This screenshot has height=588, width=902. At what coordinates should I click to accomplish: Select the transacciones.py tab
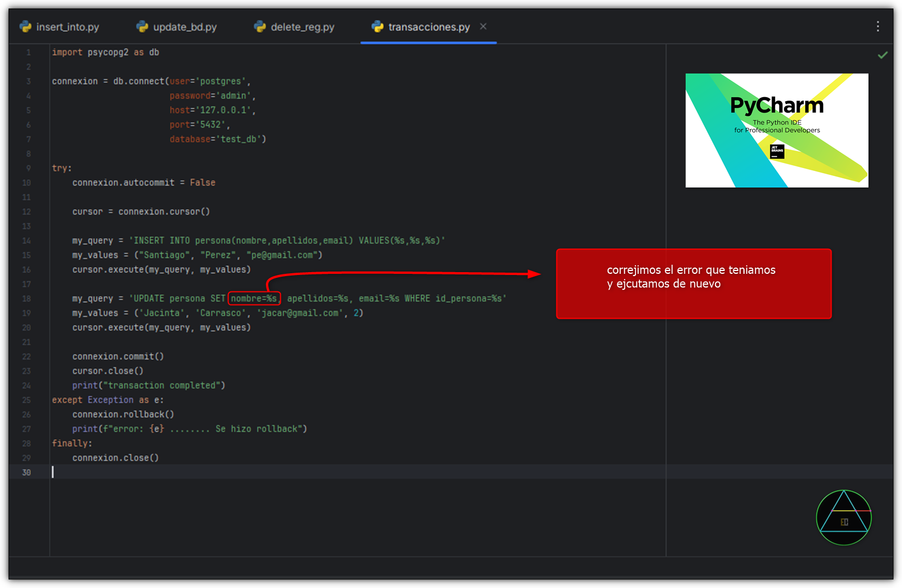coord(429,27)
